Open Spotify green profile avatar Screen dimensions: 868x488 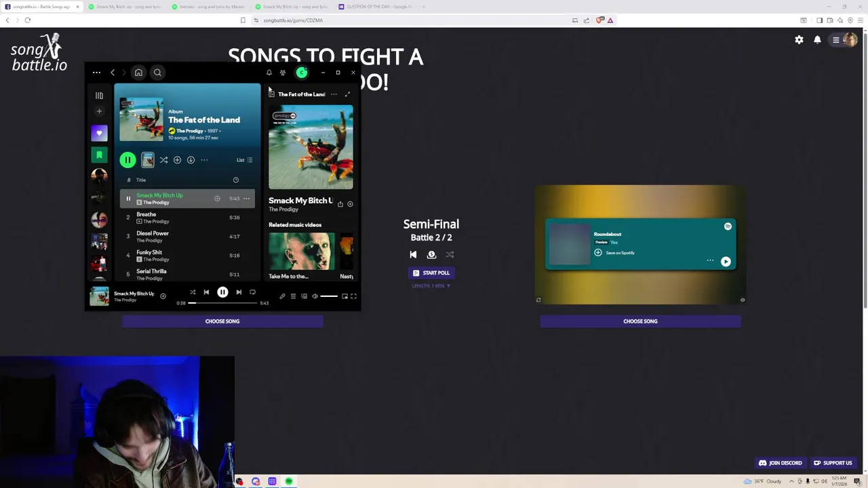coord(302,73)
